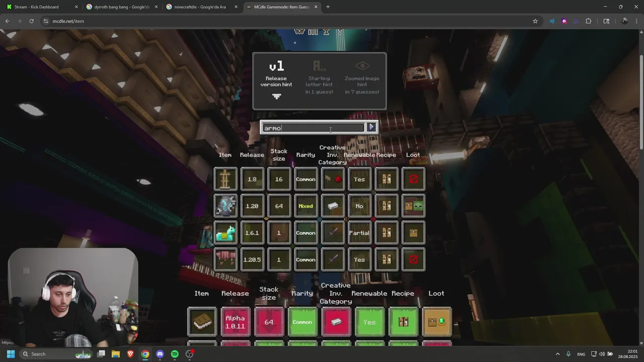This screenshot has height=362, width=644.
Task: Open the ENG language selector
Action: click(581, 354)
